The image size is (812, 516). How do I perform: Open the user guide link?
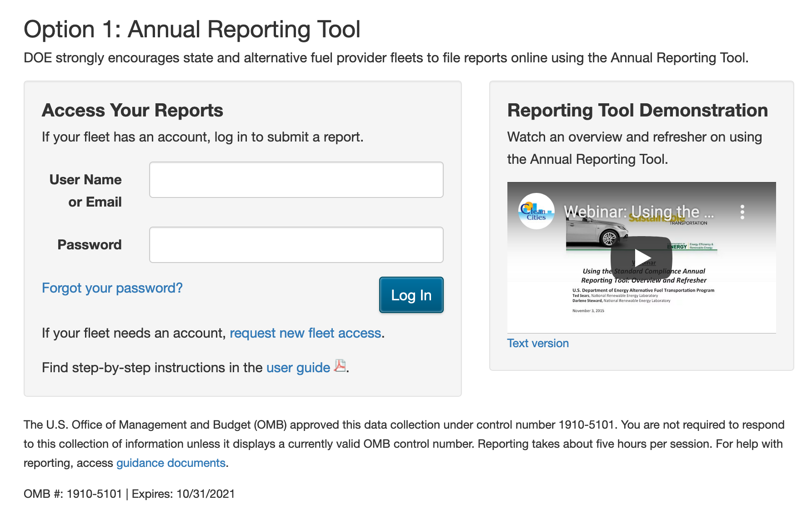tap(298, 368)
